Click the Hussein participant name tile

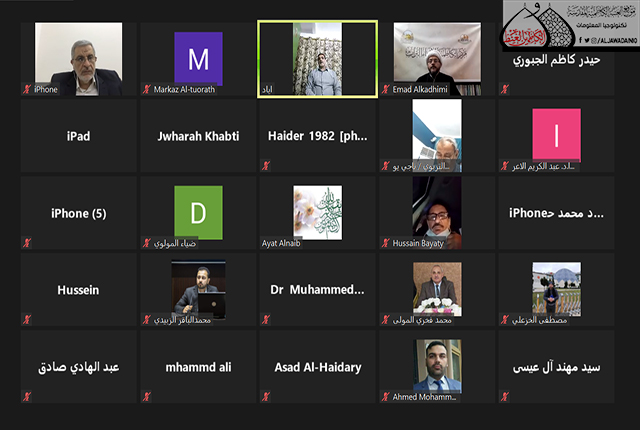(x=78, y=290)
